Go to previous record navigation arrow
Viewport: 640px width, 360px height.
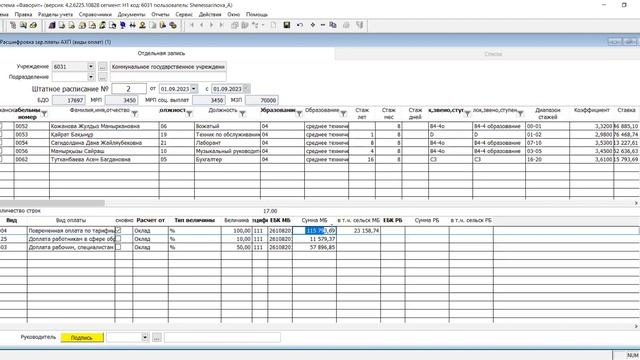(x=201, y=25)
